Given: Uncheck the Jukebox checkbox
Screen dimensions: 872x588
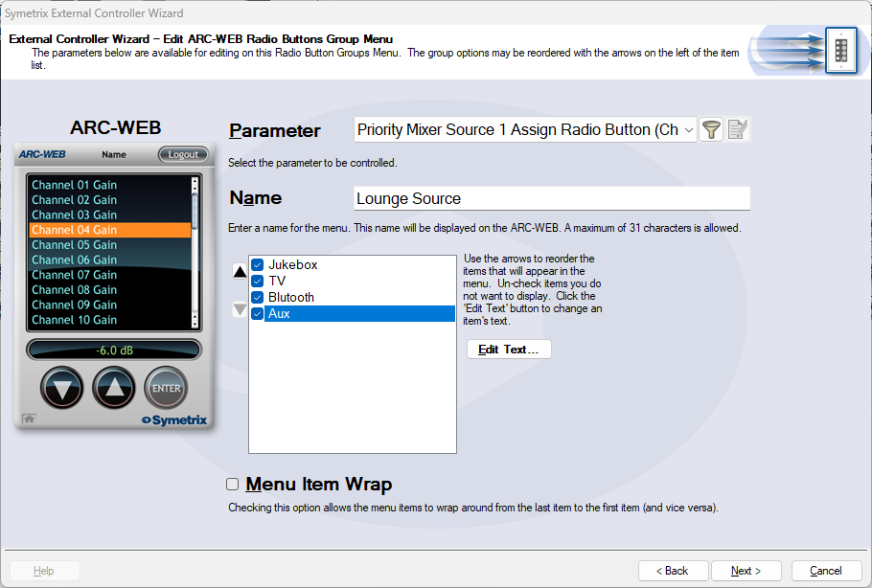Looking at the screenshot, I should [257, 265].
